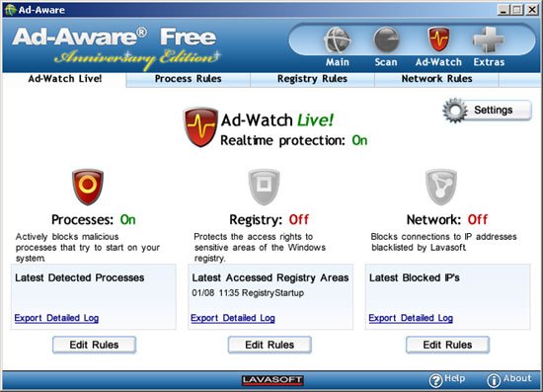Click the Main label in top navigation

click(x=338, y=62)
